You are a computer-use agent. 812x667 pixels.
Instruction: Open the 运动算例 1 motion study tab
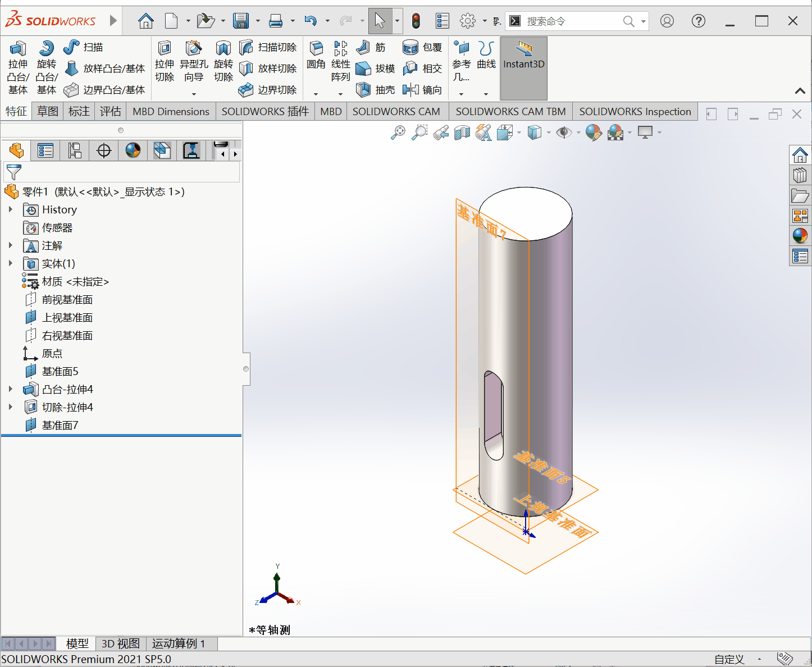point(179,643)
